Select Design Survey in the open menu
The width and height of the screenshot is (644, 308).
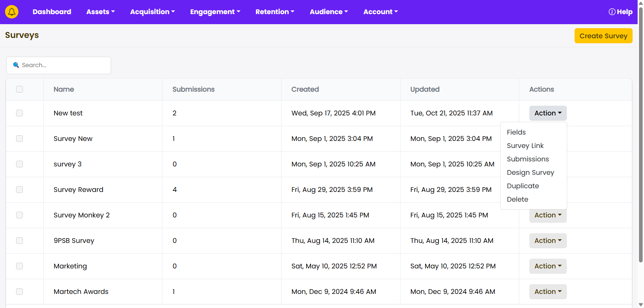[x=530, y=172]
